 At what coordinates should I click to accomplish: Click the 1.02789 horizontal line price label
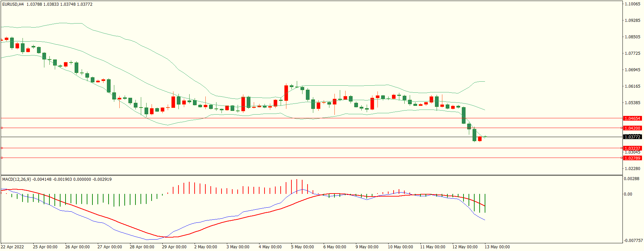tap(632, 158)
